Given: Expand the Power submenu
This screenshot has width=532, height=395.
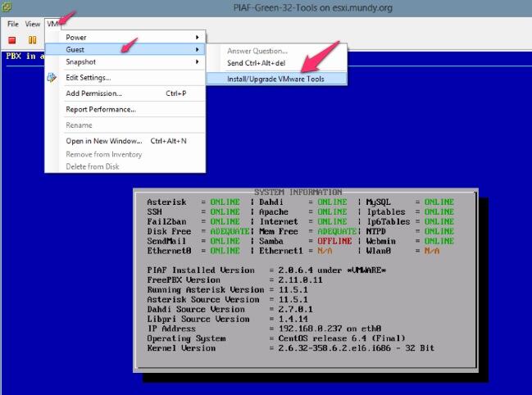Looking at the screenshot, I should pos(125,38).
